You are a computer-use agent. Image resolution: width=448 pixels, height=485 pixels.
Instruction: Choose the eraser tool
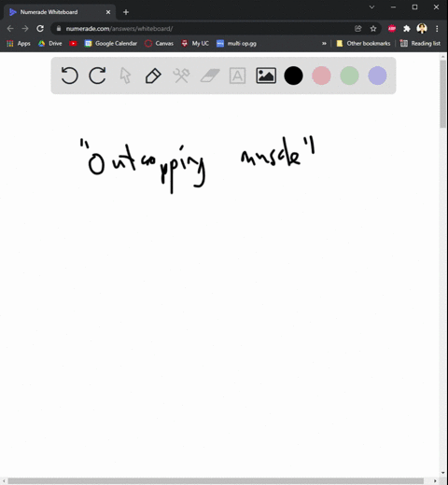210,76
